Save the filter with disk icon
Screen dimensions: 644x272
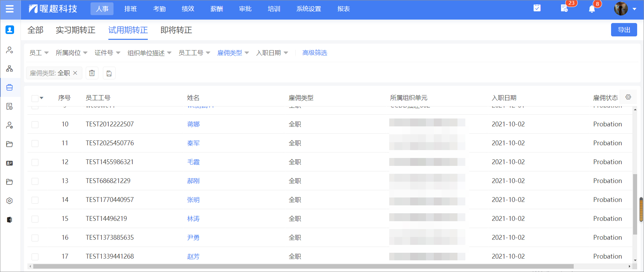coord(109,73)
